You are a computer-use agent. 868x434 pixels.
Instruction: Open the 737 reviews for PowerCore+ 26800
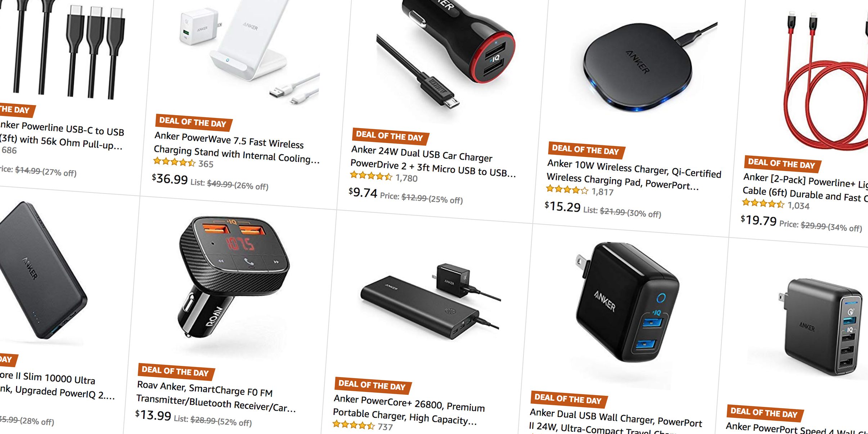coord(385,427)
